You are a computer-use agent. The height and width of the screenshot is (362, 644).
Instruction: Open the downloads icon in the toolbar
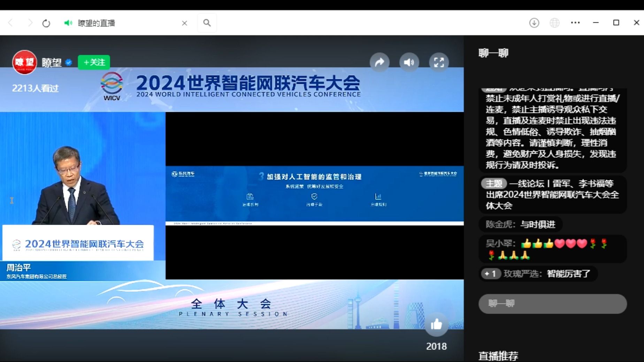click(534, 23)
